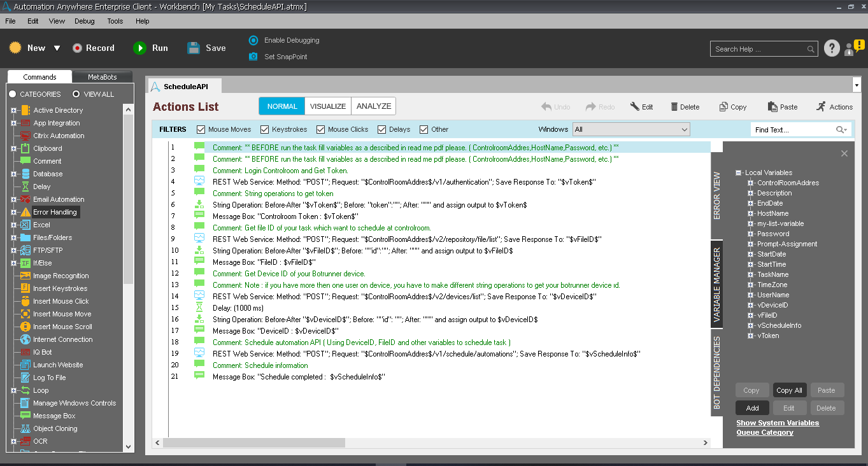Viewport: 868px width, 466px height.
Task: Click the App Integration command icon
Action: coord(25,123)
